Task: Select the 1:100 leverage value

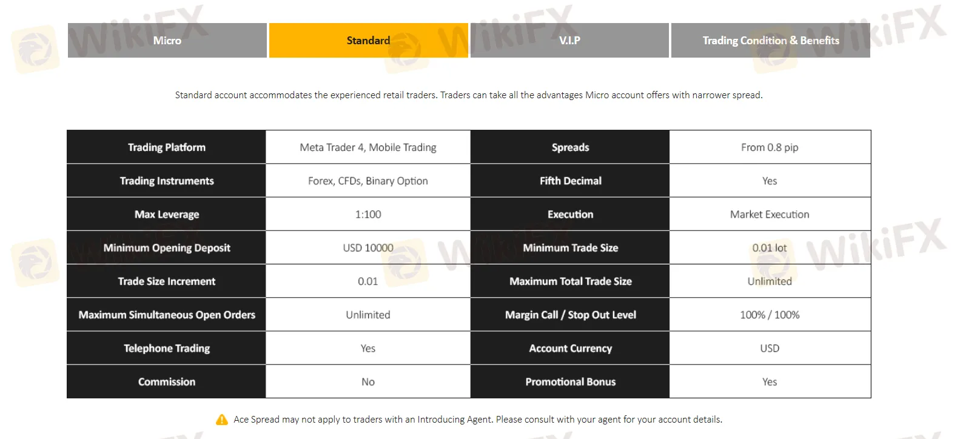Action: 368,214
